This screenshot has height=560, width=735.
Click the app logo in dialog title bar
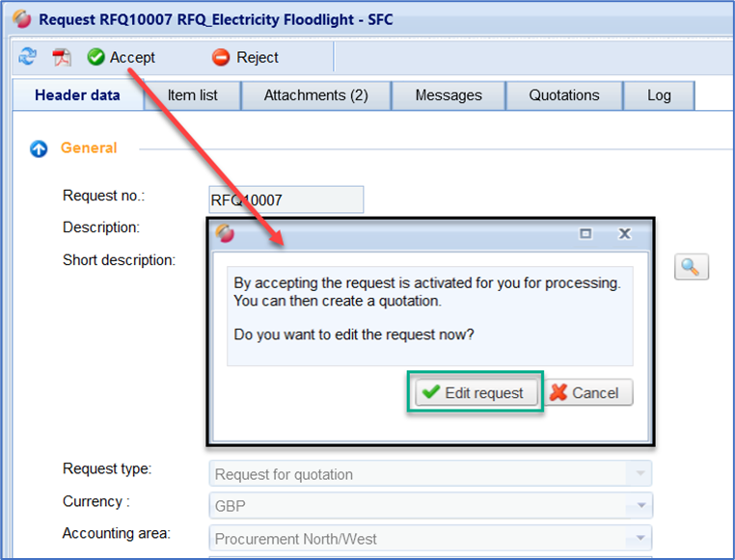tap(225, 233)
